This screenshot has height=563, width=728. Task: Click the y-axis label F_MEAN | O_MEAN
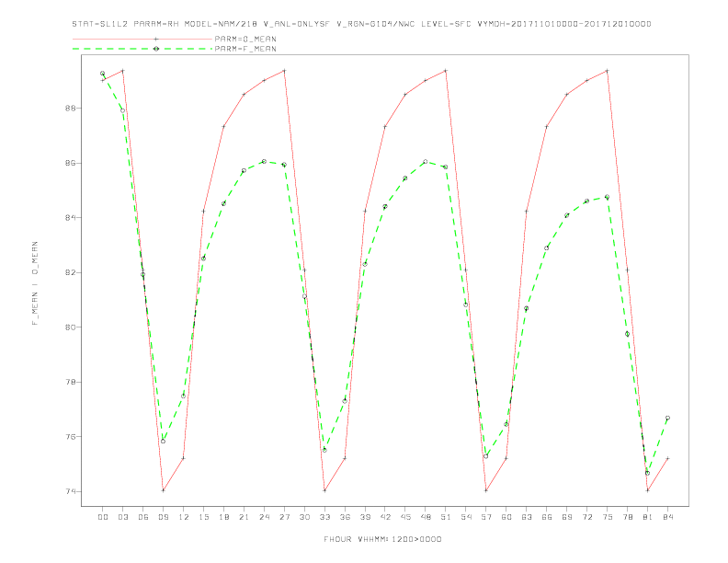(35, 283)
